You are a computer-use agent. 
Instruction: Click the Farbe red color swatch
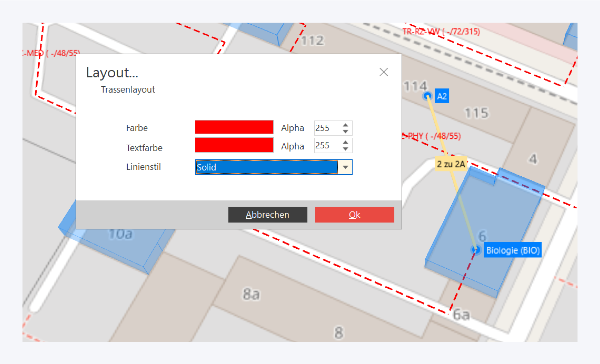[234, 127]
